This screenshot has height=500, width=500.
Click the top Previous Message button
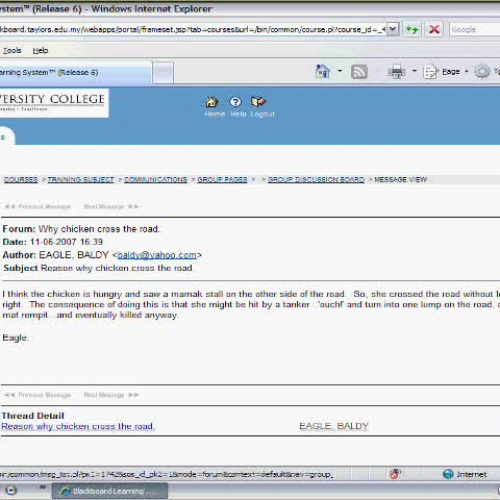[38, 206]
